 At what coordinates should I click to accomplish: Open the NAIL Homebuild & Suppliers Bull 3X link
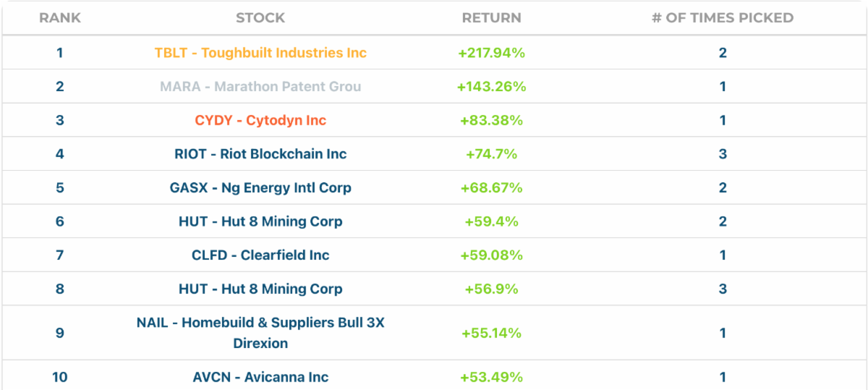click(260, 323)
